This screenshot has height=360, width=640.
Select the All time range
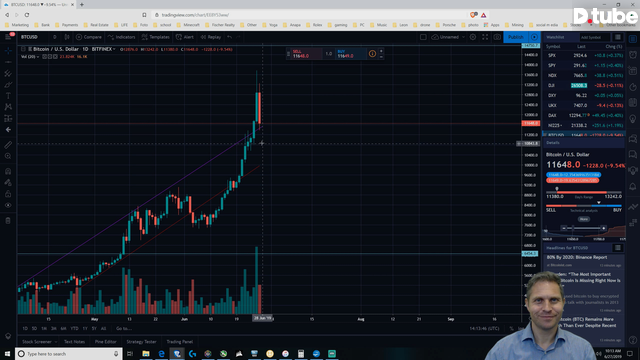point(103,328)
